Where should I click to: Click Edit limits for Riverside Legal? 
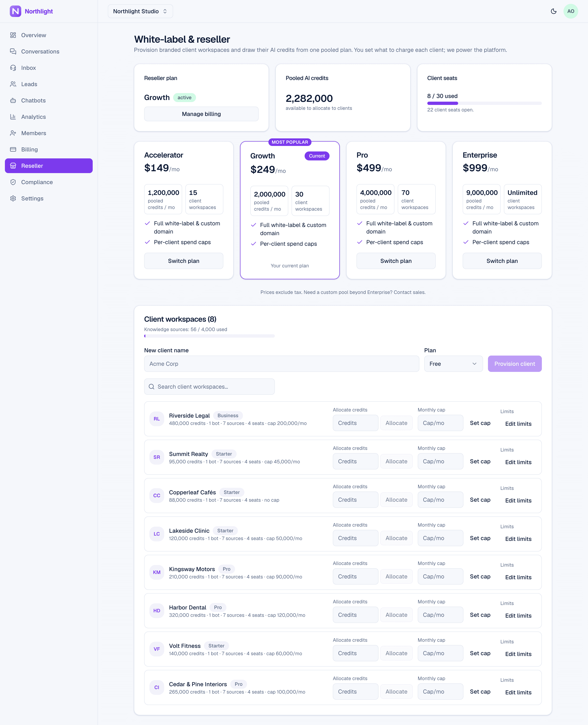click(518, 424)
